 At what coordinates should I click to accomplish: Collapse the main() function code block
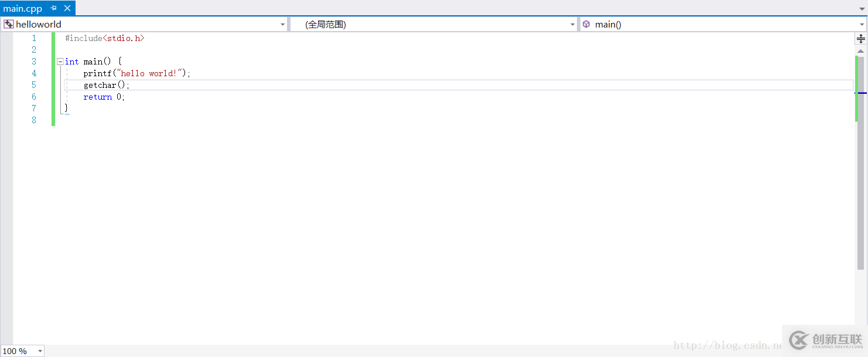coord(60,62)
